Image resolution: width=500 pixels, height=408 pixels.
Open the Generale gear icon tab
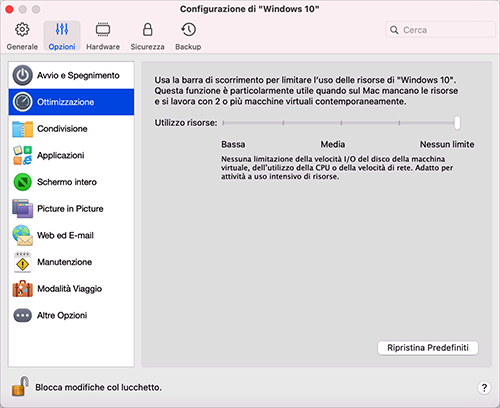click(x=22, y=30)
